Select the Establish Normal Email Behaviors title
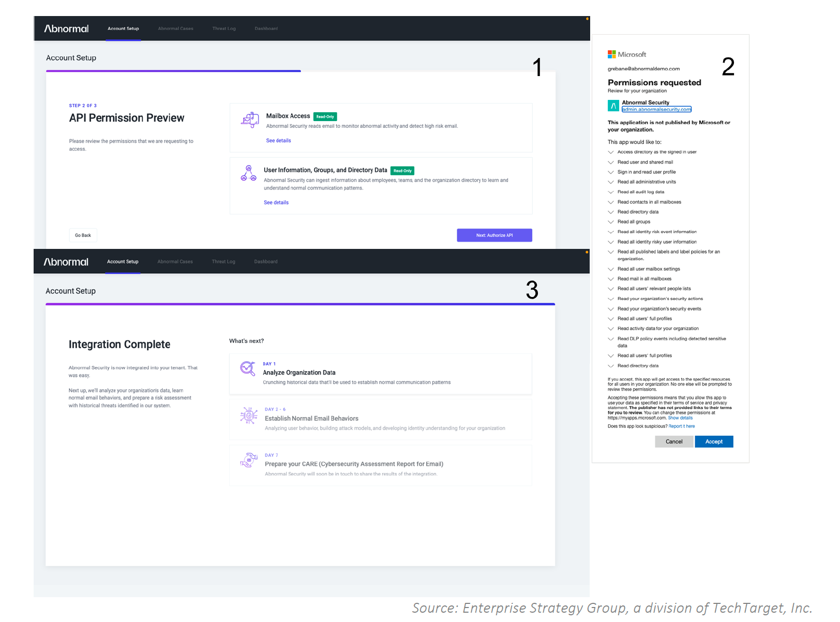 (x=311, y=419)
